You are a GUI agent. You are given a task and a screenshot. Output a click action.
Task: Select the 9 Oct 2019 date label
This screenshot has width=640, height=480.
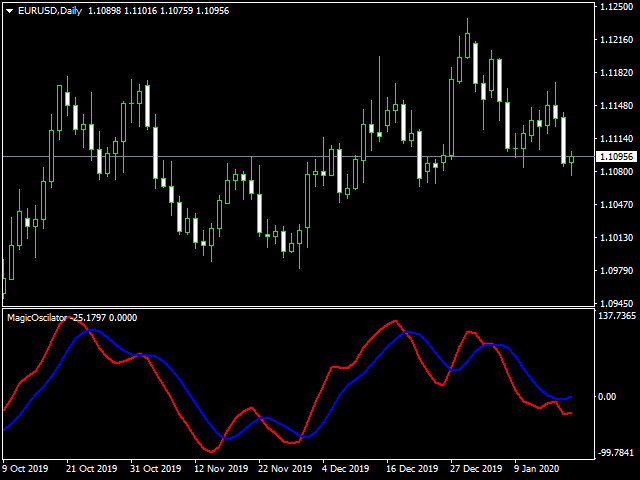click(25, 469)
